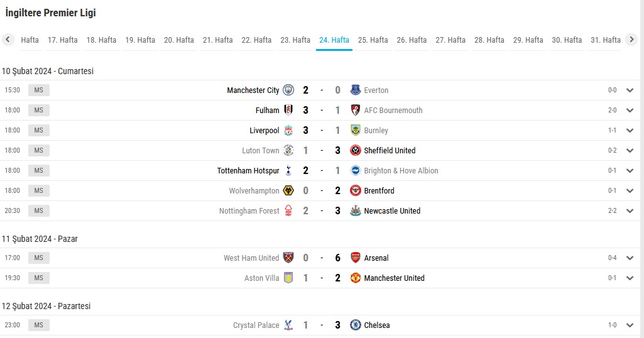Expand the West Ham vs Arsenal match row
The height and width of the screenshot is (338, 644).
pyautogui.click(x=630, y=258)
